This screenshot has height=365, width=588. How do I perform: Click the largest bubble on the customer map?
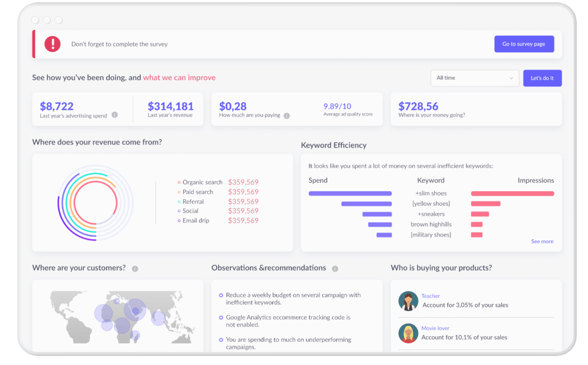tap(136, 310)
